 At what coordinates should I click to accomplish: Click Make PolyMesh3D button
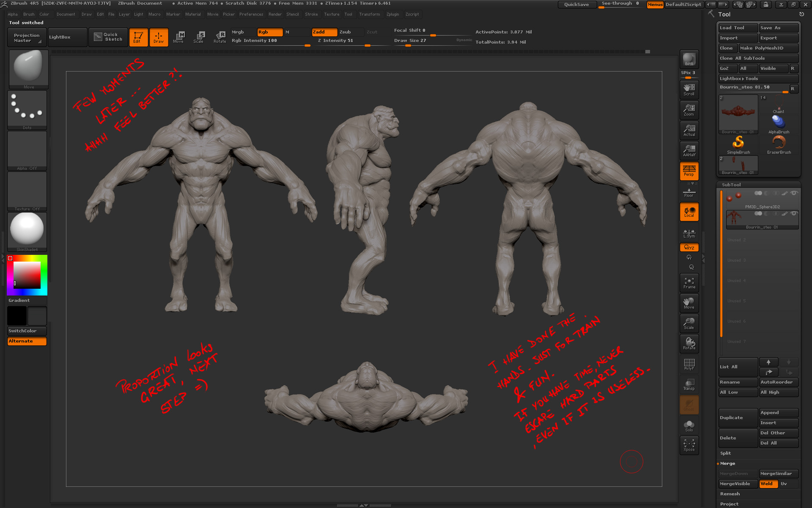pos(768,48)
